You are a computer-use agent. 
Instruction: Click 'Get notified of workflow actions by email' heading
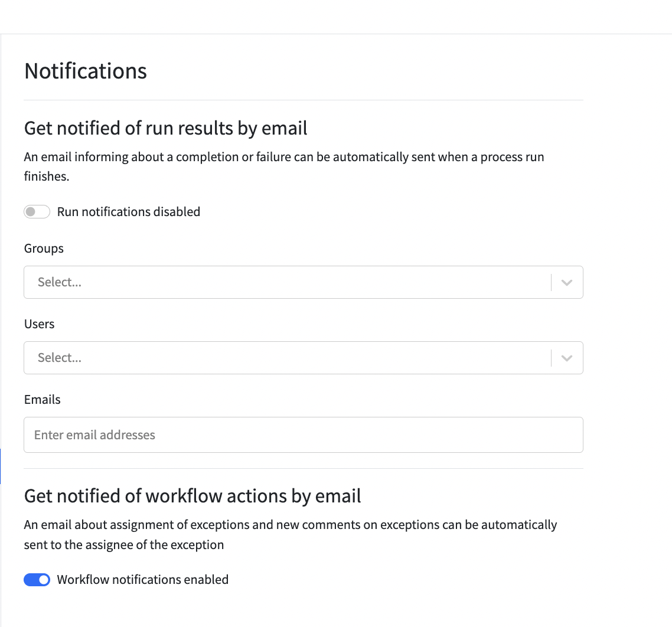(x=193, y=496)
